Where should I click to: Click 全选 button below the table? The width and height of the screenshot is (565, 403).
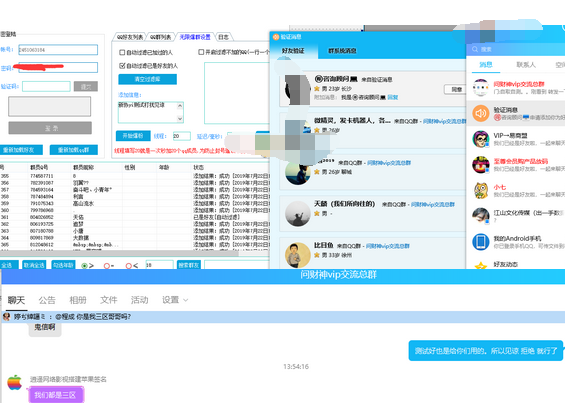(x=8, y=265)
